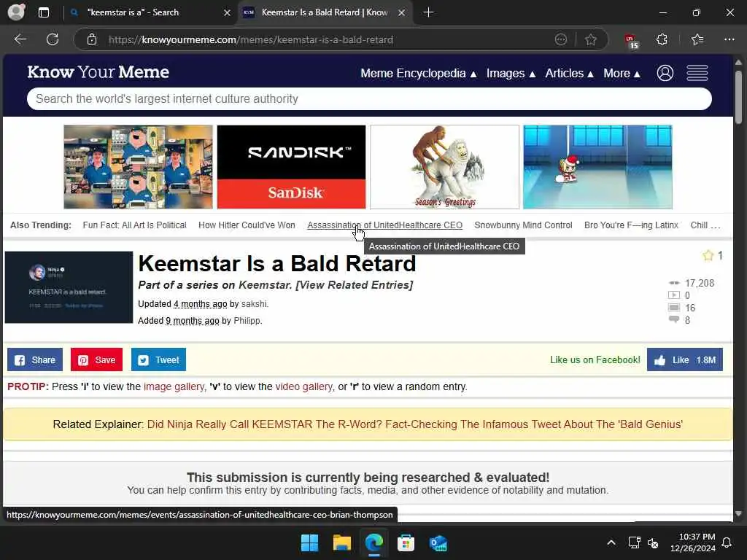This screenshot has height=560, width=747.
Task: Expand the More menu
Action: click(622, 74)
